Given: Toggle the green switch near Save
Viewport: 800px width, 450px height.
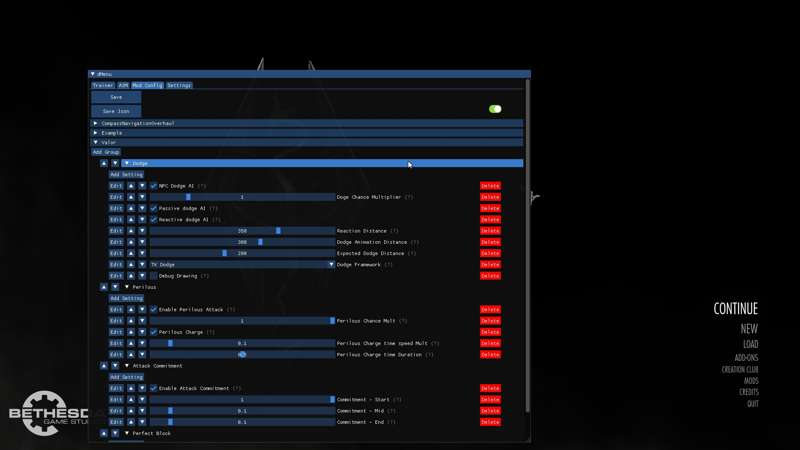Looking at the screenshot, I should (x=495, y=109).
